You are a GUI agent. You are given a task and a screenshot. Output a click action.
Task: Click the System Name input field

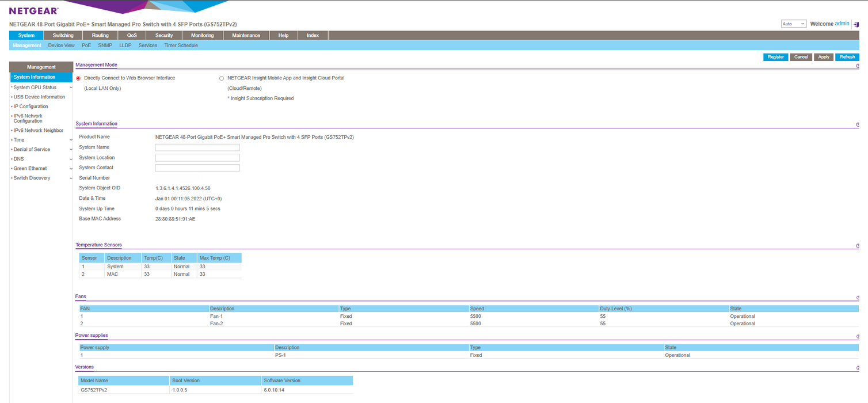(x=197, y=147)
